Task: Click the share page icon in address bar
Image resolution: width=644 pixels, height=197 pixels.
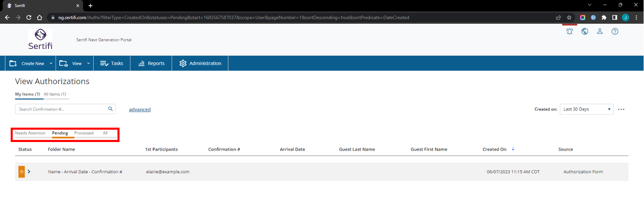Action: 559,18
